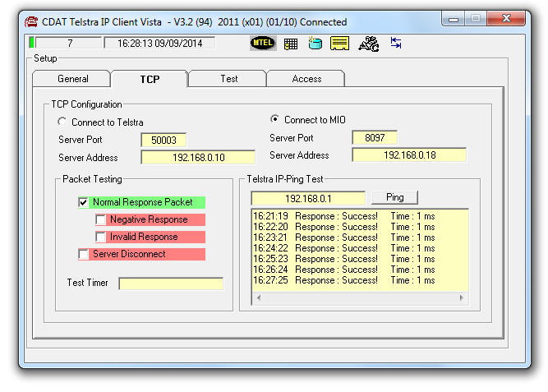The width and height of the screenshot is (548, 392).
Task: Click Telstra Server Address field 192.168.0.10
Action: [198, 157]
